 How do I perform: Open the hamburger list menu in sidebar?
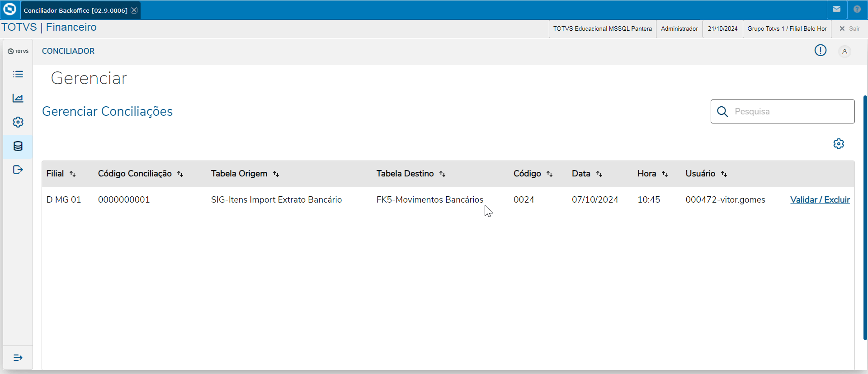(18, 74)
